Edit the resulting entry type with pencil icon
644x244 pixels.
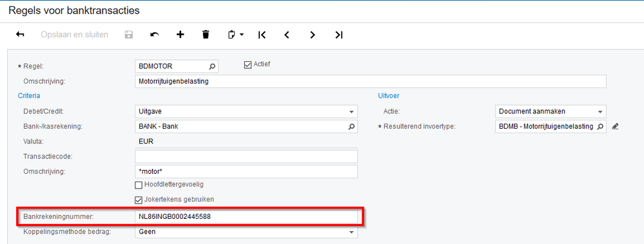click(x=615, y=127)
